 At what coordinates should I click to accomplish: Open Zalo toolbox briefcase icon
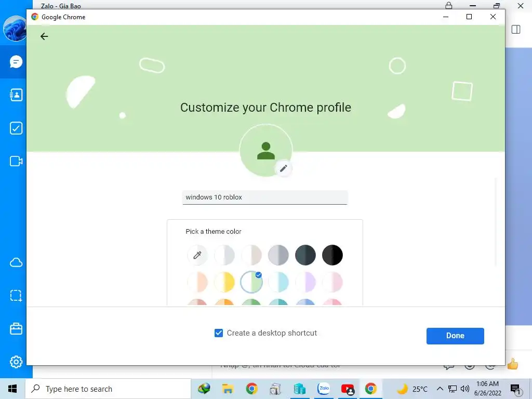point(16,328)
